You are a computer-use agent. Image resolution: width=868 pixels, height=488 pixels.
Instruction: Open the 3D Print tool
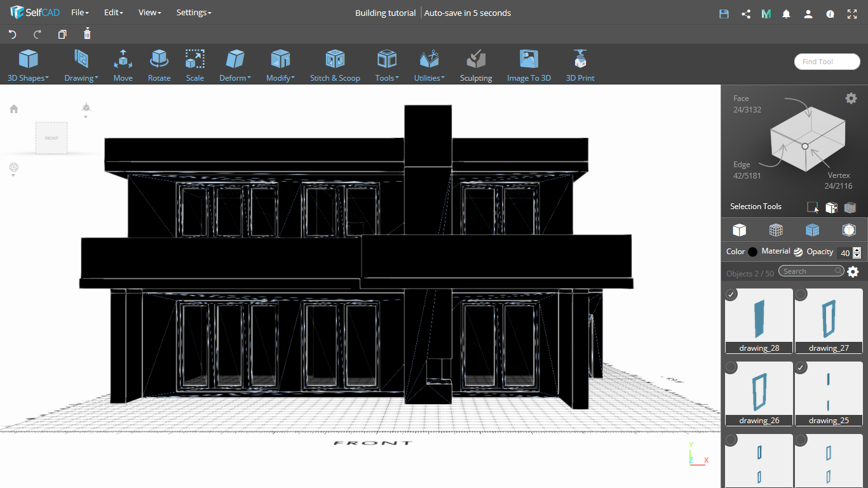pyautogui.click(x=580, y=65)
